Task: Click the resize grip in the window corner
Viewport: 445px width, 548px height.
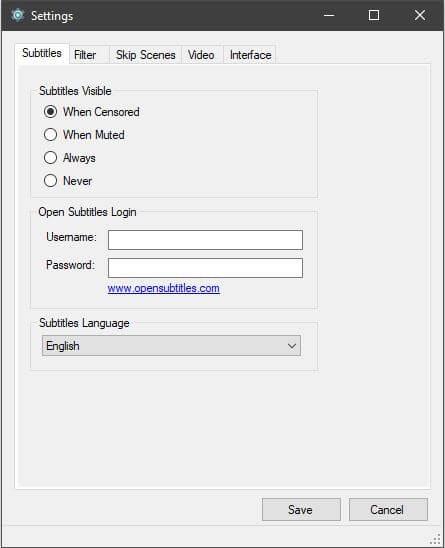Action: (436, 539)
